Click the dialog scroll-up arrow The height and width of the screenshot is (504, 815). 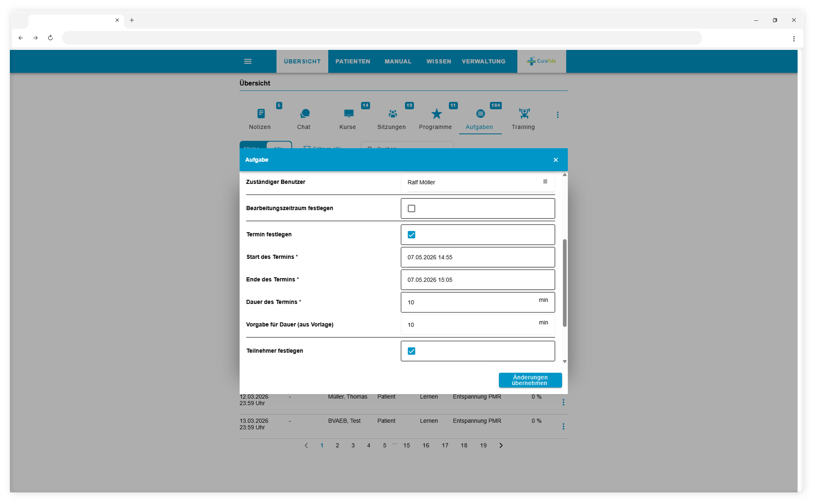coord(564,175)
